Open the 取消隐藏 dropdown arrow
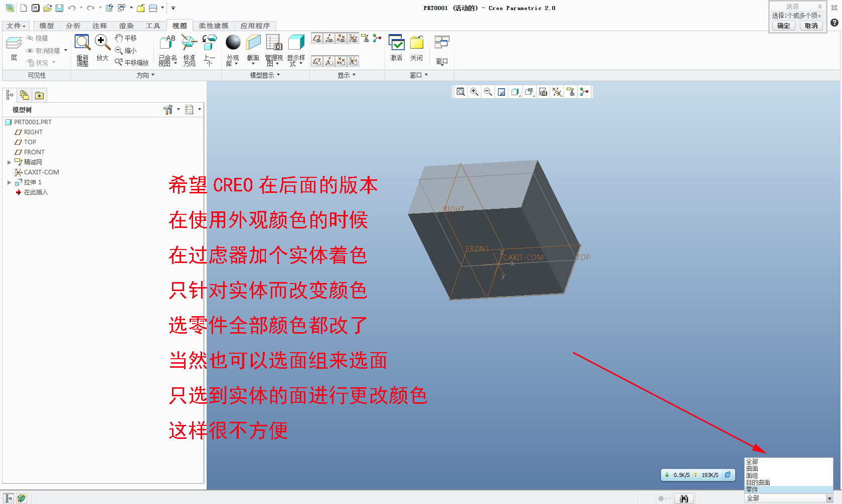 pos(66,51)
